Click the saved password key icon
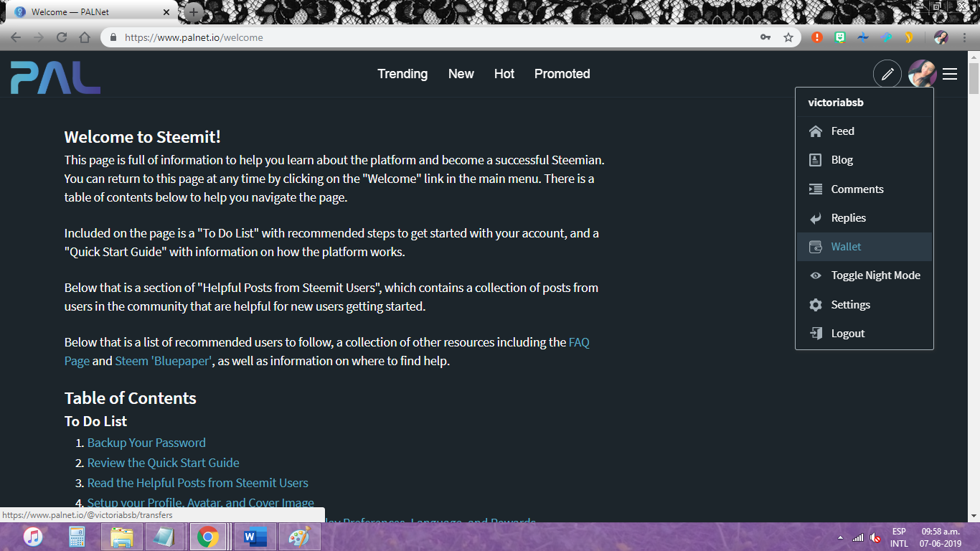Screen dimensions: 980x551 [x=765, y=37]
